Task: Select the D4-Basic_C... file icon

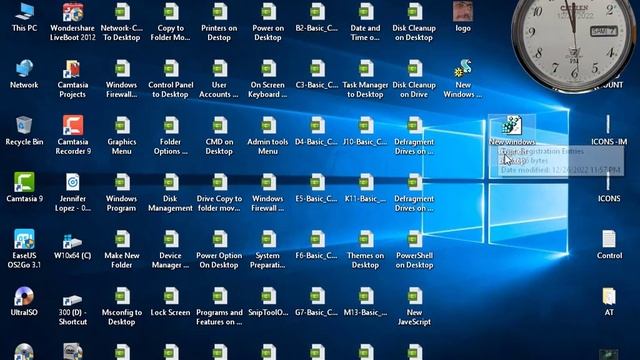Action: coord(317,126)
